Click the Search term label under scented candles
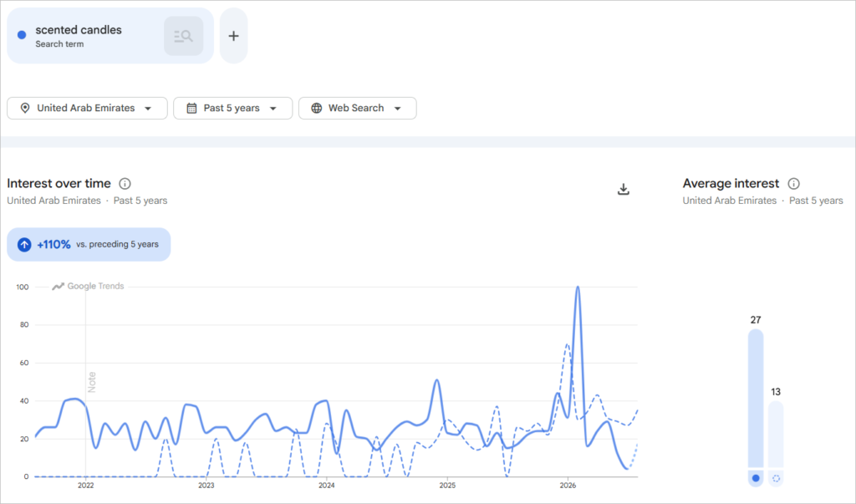Screen dimensions: 856x504 59,44
